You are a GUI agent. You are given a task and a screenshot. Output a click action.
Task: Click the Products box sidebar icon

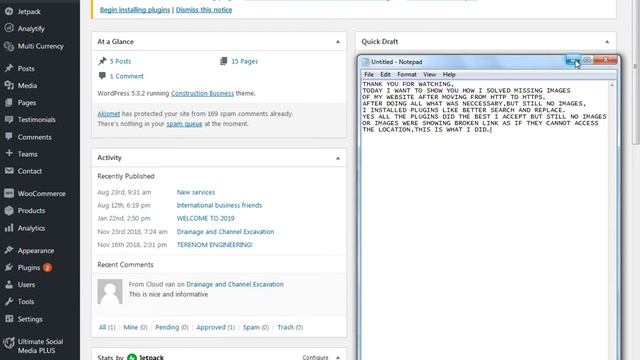click(x=9, y=211)
